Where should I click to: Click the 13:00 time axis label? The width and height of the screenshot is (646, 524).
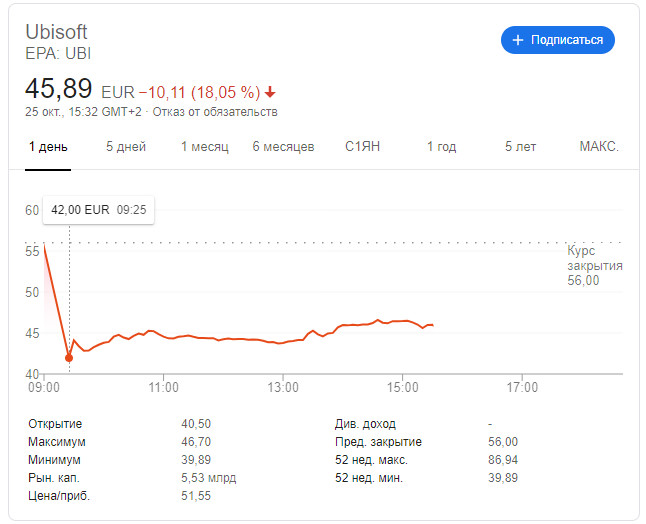tap(283, 388)
